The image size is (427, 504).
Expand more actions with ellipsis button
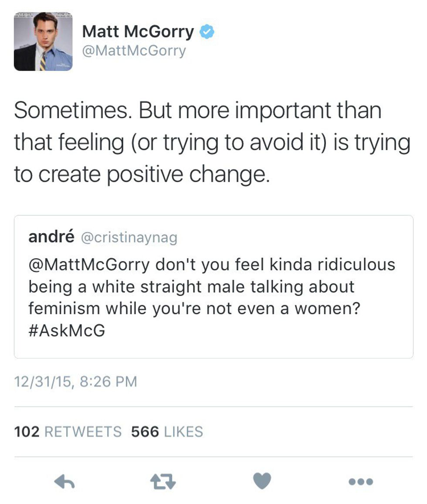(x=359, y=481)
